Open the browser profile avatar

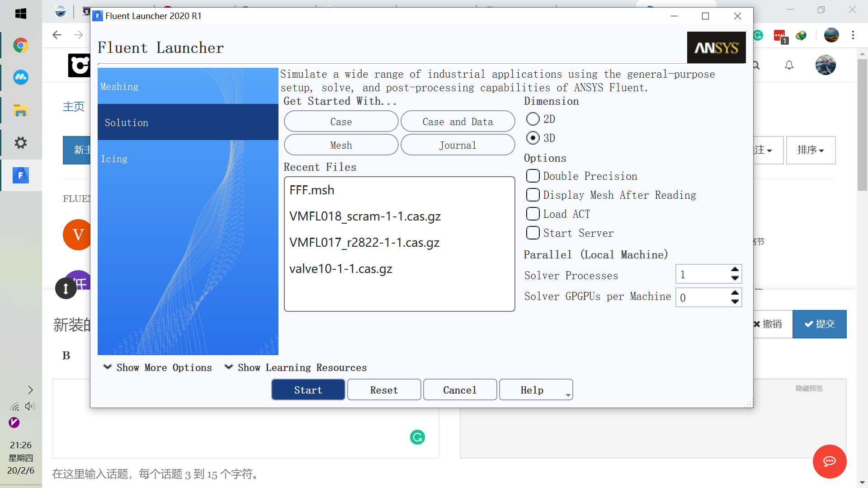click(x=831, y=35)
